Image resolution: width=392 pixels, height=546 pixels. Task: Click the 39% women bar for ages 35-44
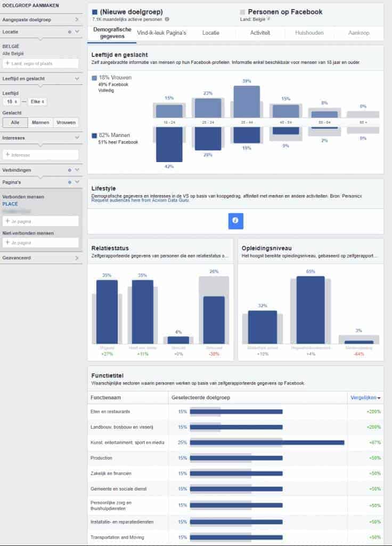(247, 102)
